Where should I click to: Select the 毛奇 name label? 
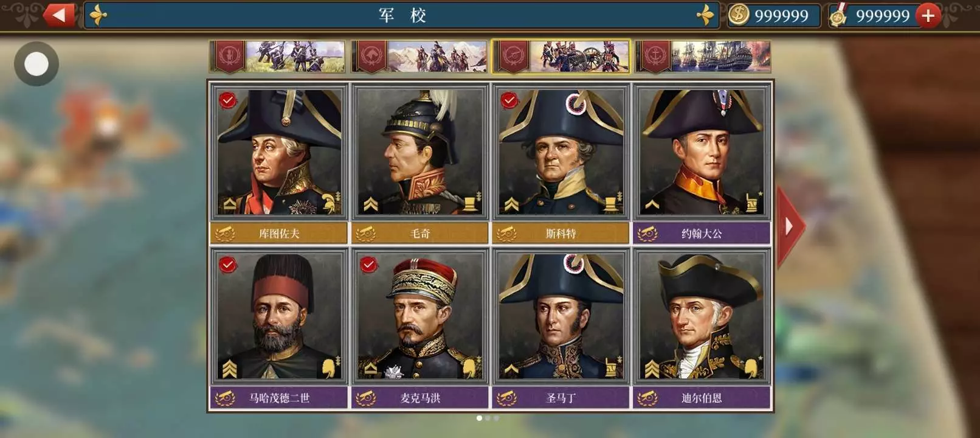tap(420, 234)
